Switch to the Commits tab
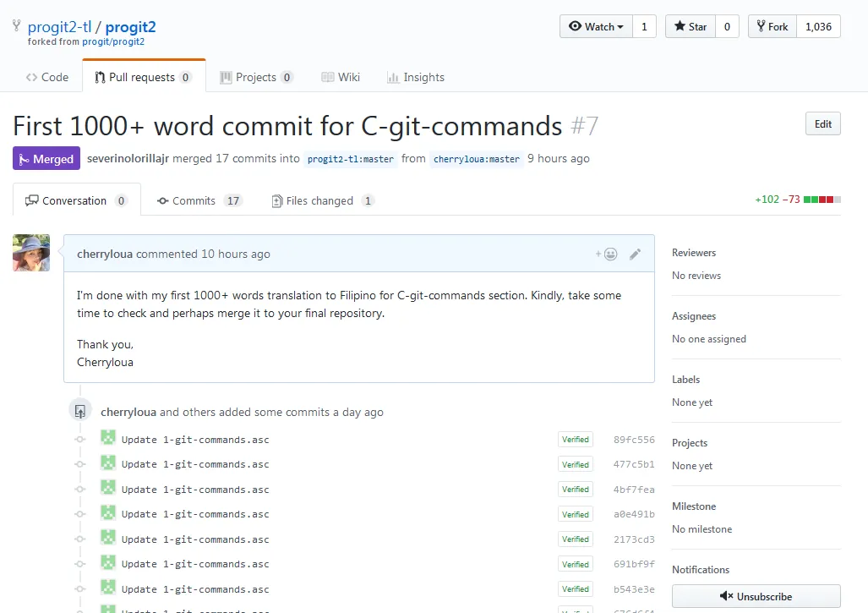 tap(199, 200)
